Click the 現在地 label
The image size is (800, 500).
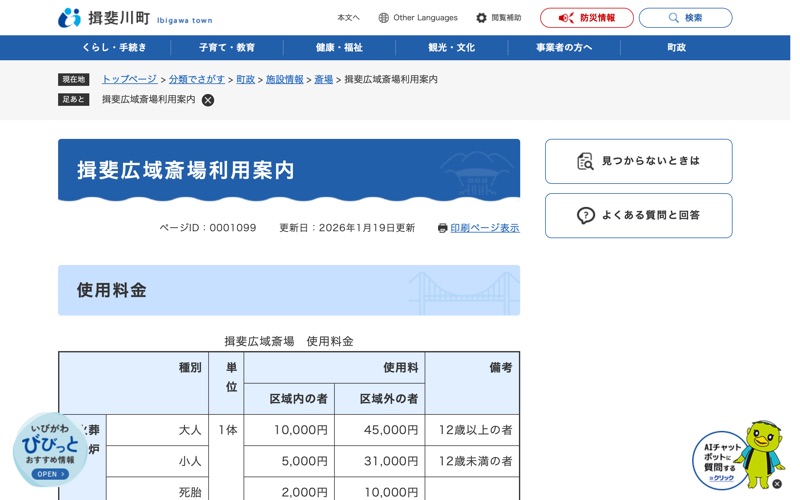click(x=73, y=79)
